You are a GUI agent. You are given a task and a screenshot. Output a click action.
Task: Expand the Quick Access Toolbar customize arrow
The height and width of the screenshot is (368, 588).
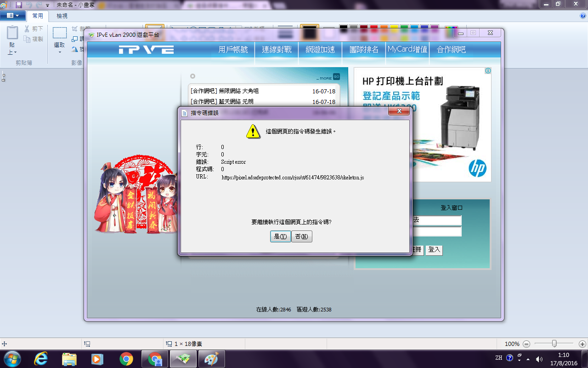click(x=47, y=5)
